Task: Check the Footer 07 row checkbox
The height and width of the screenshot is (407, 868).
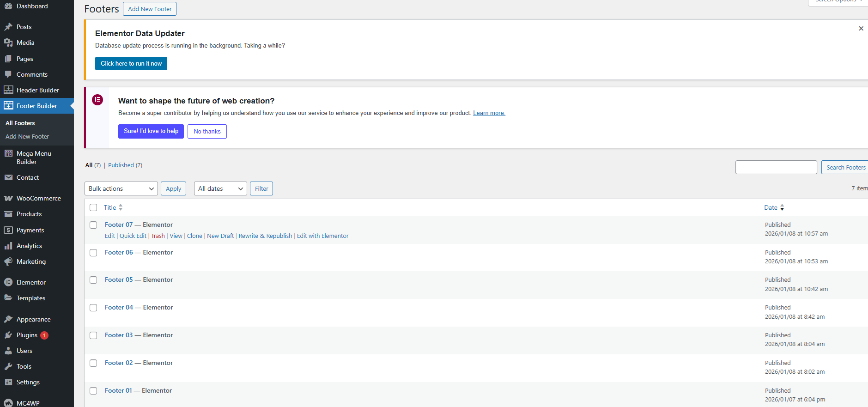Action: pos(93,225)
